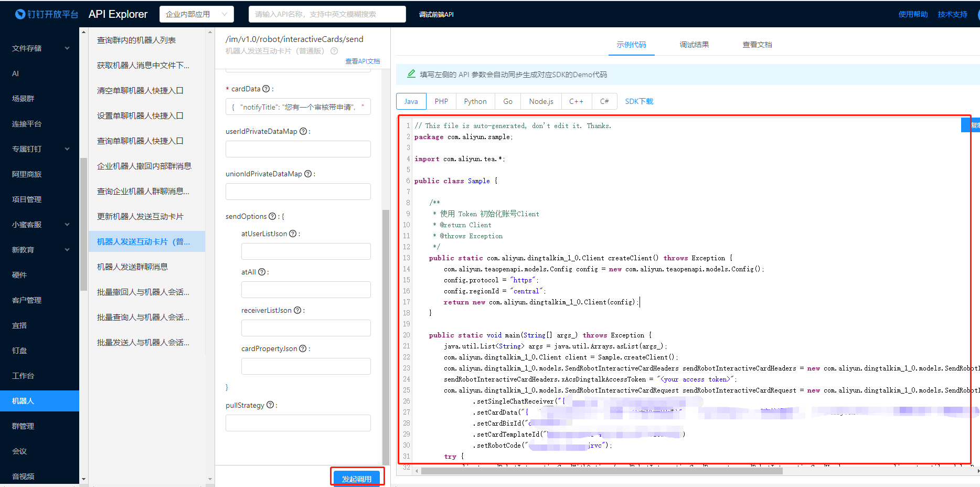Select 群管理 in the left sidebar
This screenshot has width=980, height=487.
(39, 426)
